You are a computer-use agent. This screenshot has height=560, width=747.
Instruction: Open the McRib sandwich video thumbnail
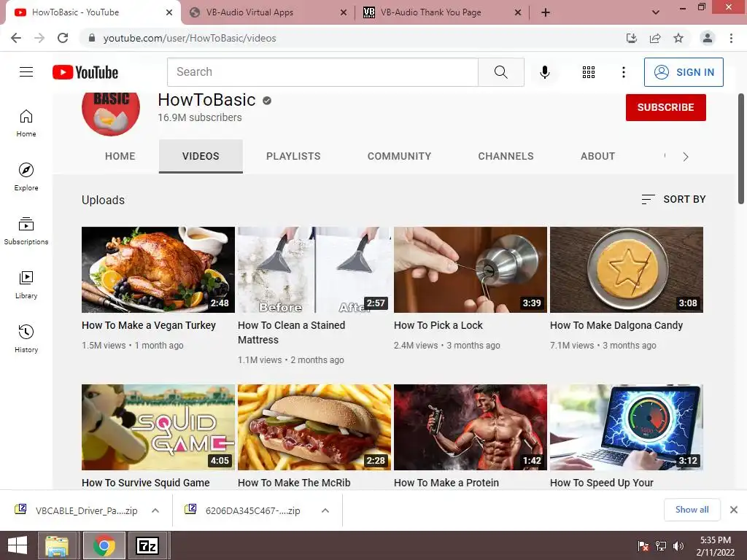[314, 427]
